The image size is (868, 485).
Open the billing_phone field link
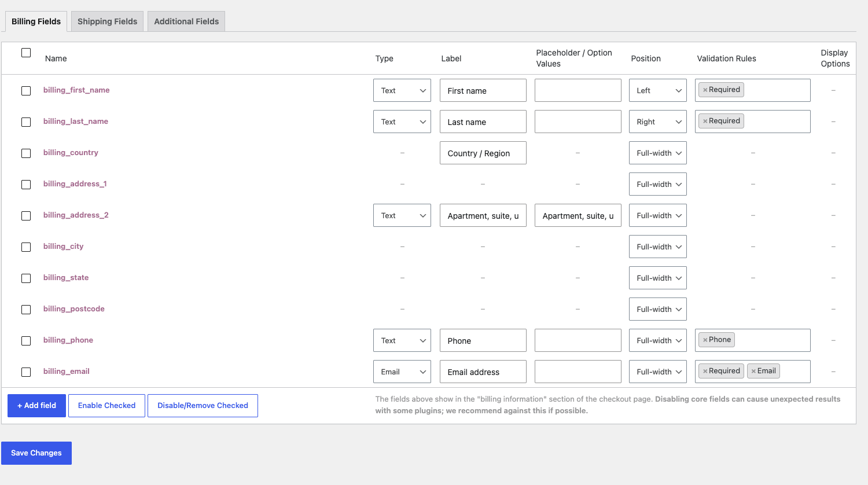click(x=68, y=340)
